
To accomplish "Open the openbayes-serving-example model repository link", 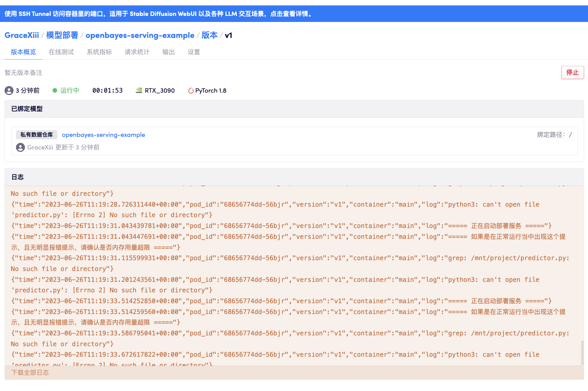I will click(103, 135).
